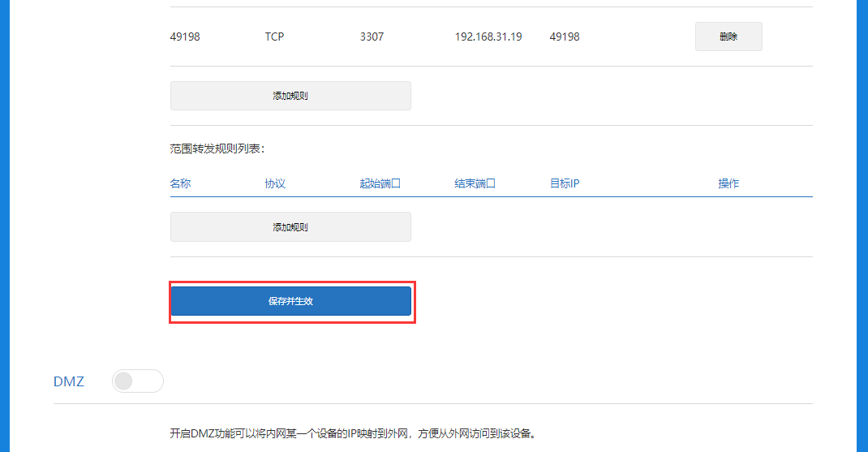Click the 名称 column header
Screen dimensions: 868x452
tap(180, 183)
